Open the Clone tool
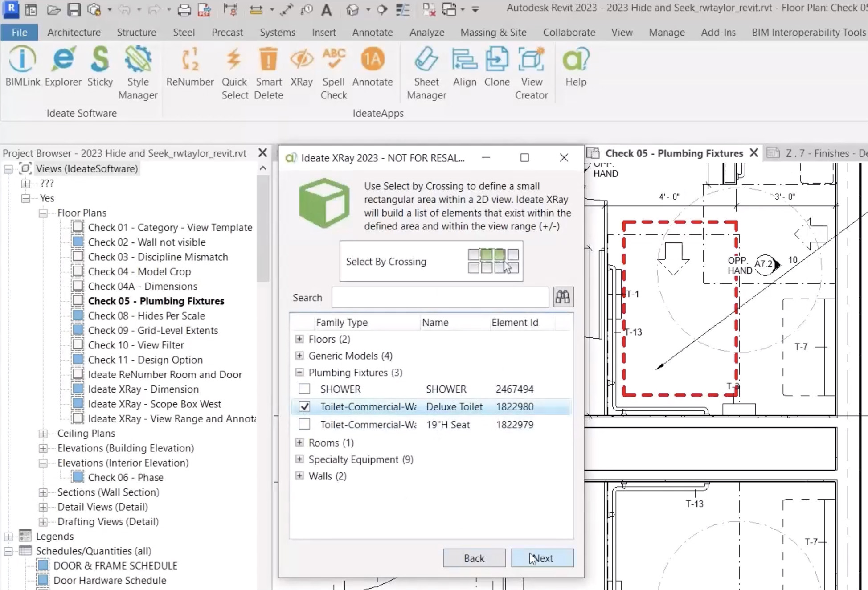The image size is (868, 590). 497,66
